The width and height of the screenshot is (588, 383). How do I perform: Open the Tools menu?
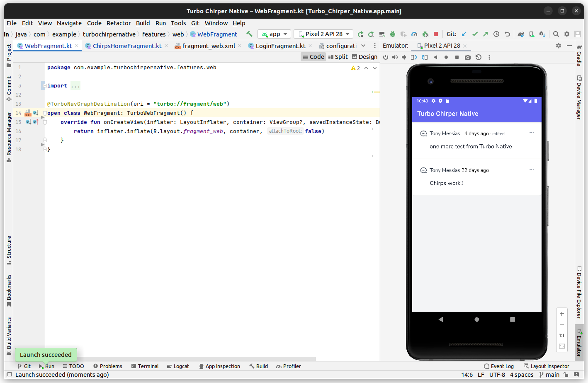click(178, 23)
